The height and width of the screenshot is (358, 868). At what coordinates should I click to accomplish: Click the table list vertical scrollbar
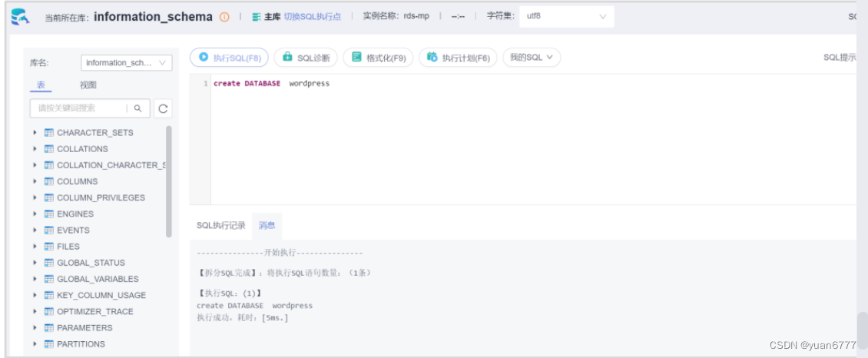[168, 181]
